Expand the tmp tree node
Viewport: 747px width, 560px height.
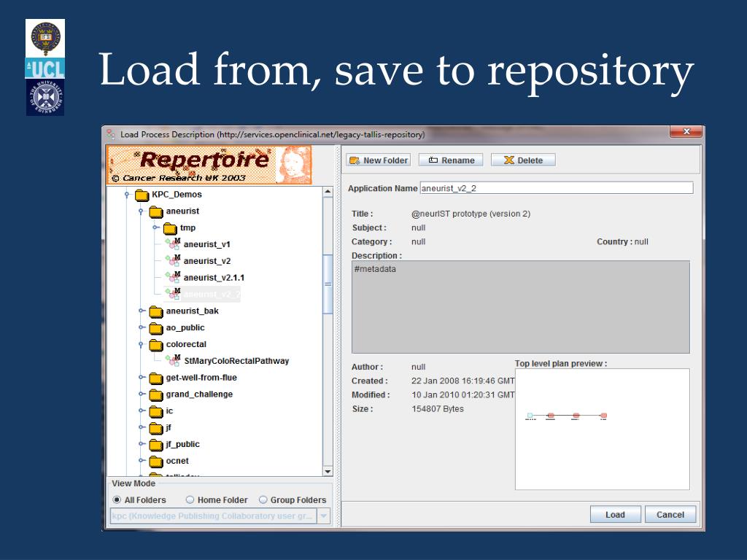coord(155,227)
